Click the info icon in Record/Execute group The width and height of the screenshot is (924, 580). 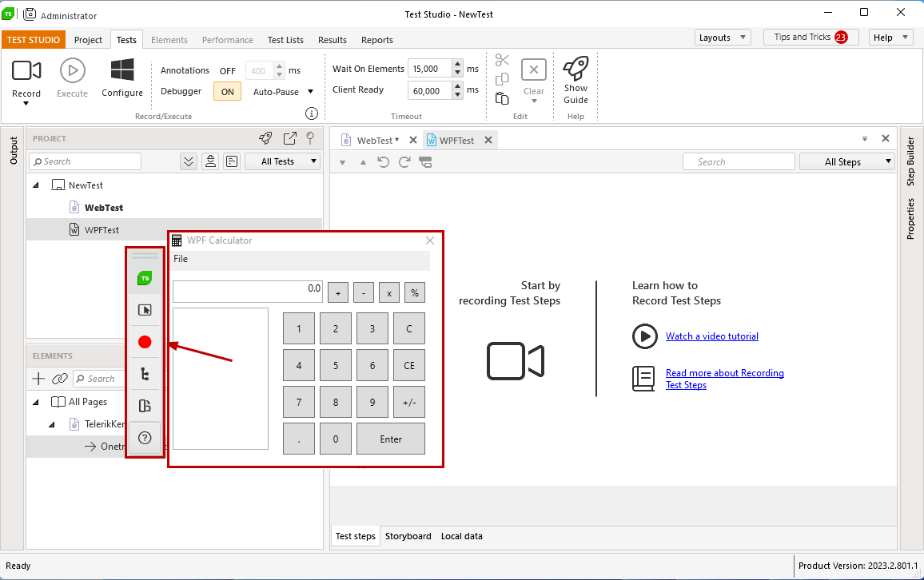[312, 113]
